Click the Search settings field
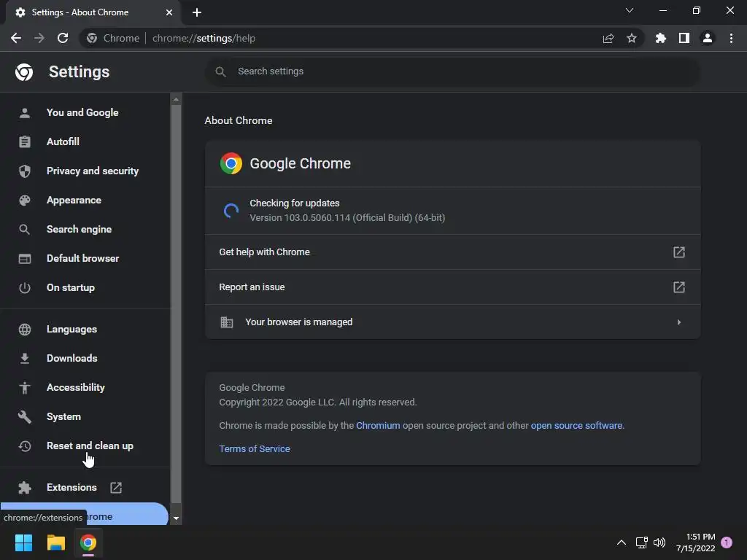Viewport: 747px width, 560px height. [x=452, y=71]
